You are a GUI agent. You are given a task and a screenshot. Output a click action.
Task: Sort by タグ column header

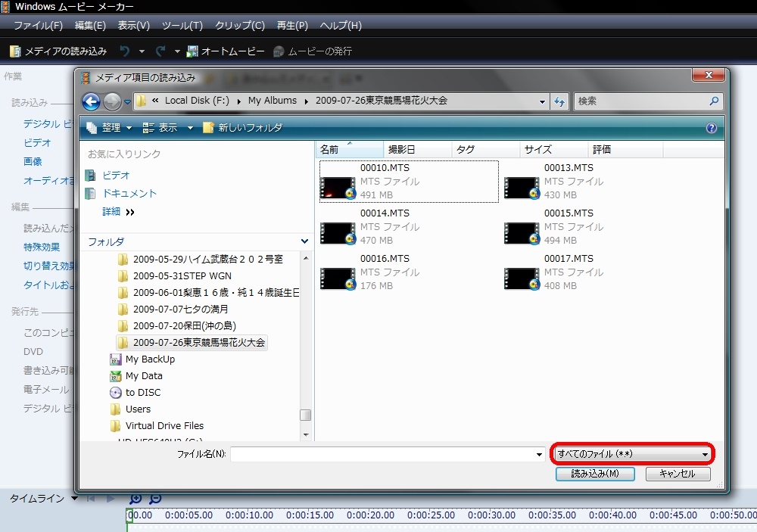click(486, 150)
